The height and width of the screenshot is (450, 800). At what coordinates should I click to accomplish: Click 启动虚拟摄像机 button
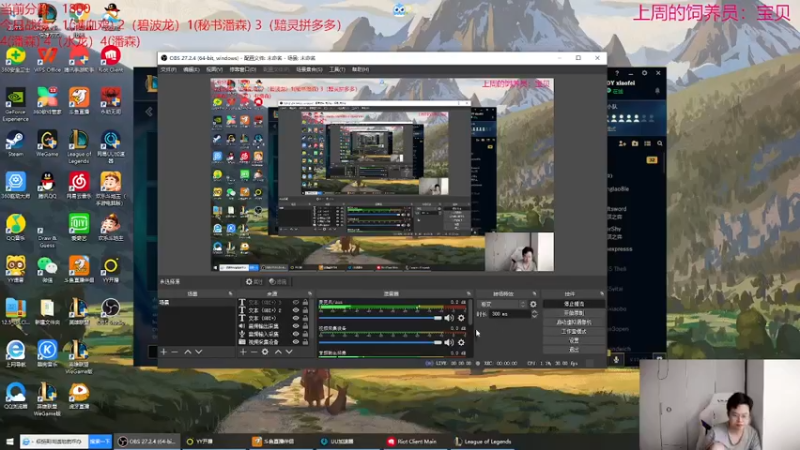[x=574, y=322]
